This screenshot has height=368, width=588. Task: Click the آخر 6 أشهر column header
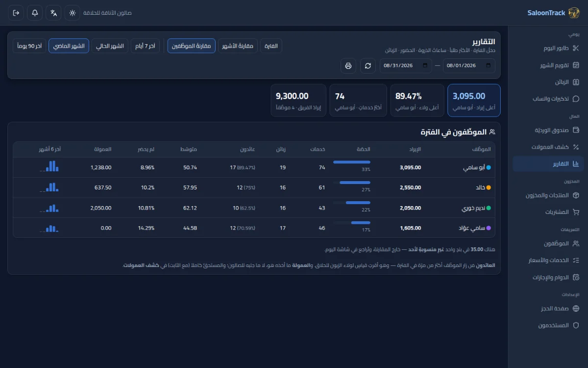pos(49,149)
